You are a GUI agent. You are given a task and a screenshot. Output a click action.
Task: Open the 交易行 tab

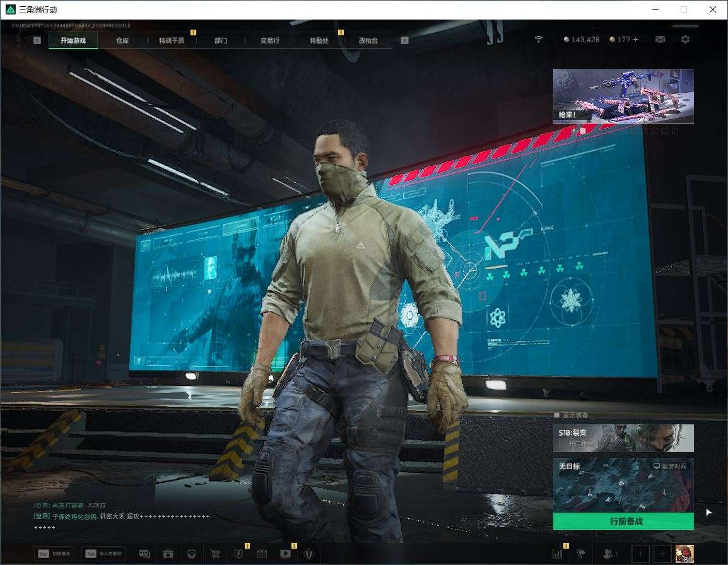click(270, 40)
